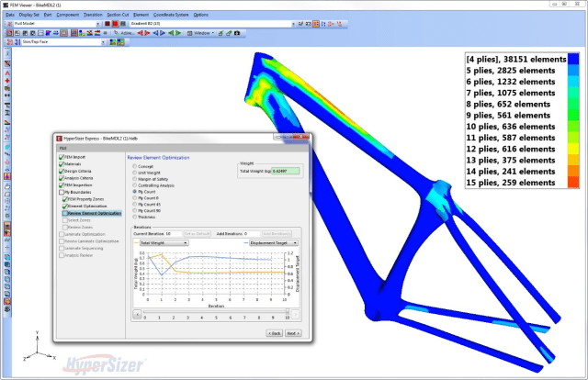Image resolution: width=588 pixels, height=380 pixels.
Task: Click blue arrows icon left of Skin/Top Face
Action: (17, 42)
